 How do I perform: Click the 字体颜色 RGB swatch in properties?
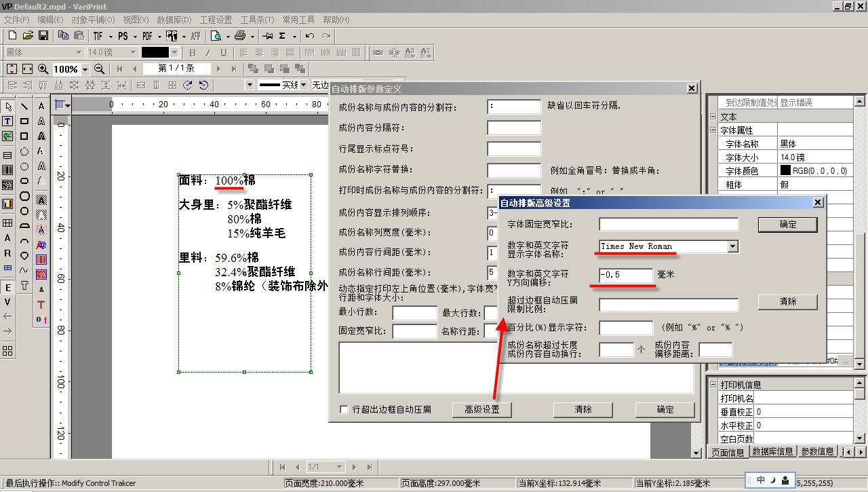click(x=785, y=171)
